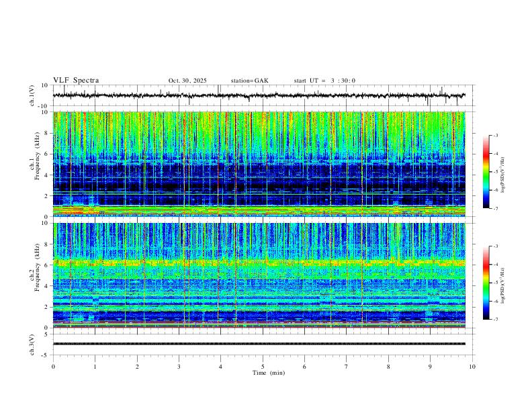
Task: Click the "station=GAK" header label
Action: click(249, 81)
